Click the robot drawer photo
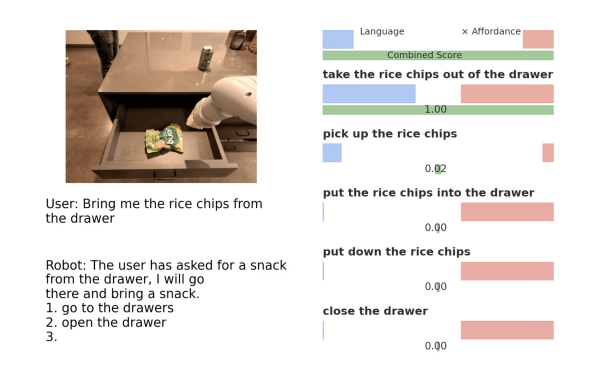This screenshot has height=392, width=596. (161, 106)
